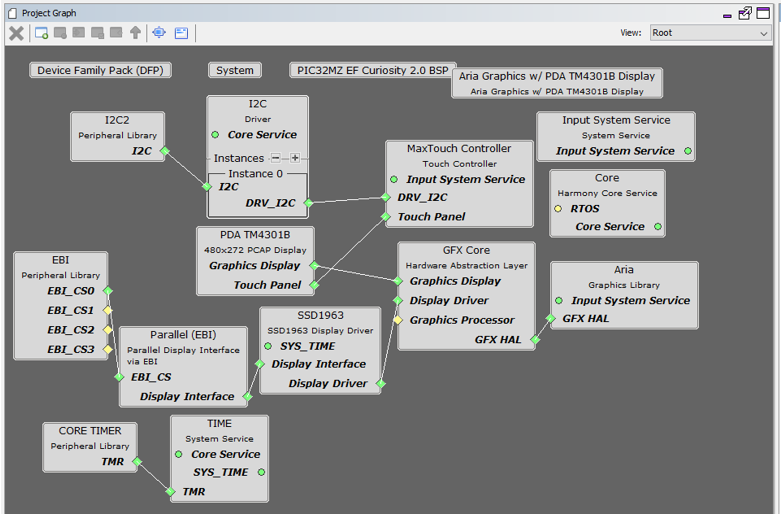
Task: Add an I2C driver instance with plus
Action: pos(295,158)
